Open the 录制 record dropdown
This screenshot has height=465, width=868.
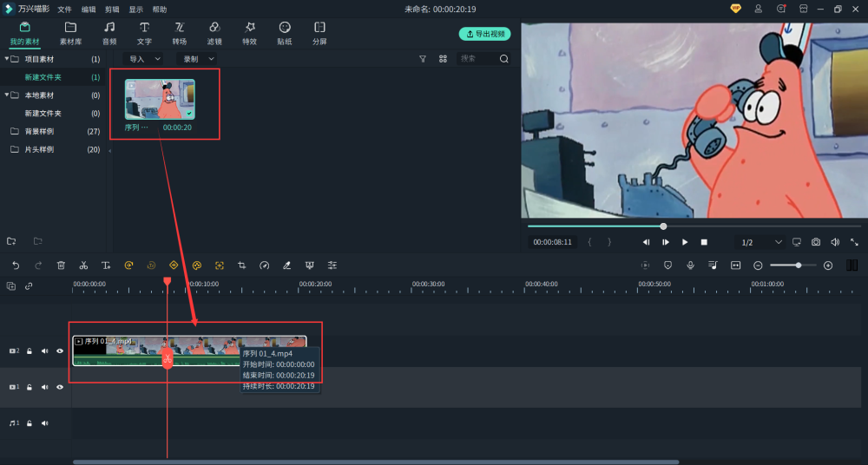[x=198, y=59]
